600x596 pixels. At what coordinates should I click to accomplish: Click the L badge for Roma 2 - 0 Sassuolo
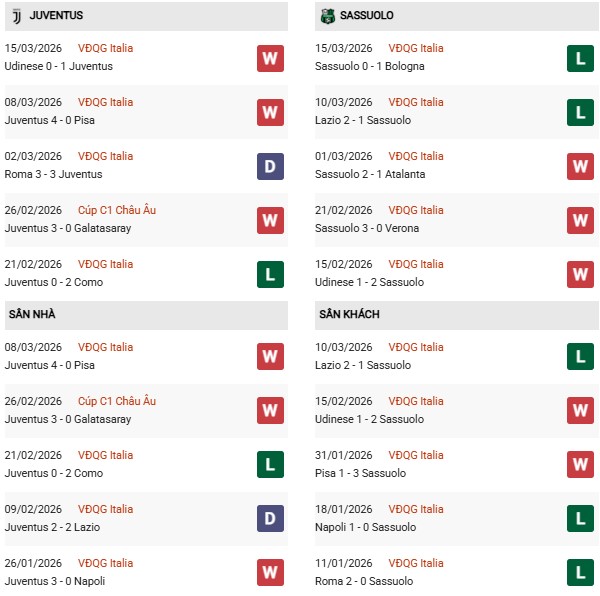(580, 573)
